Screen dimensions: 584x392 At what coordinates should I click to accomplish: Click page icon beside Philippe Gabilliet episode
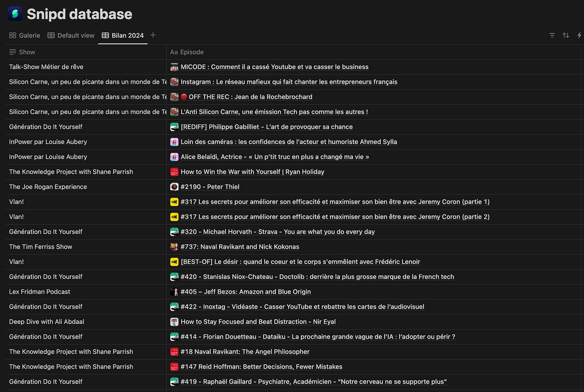tap(174, 127)
